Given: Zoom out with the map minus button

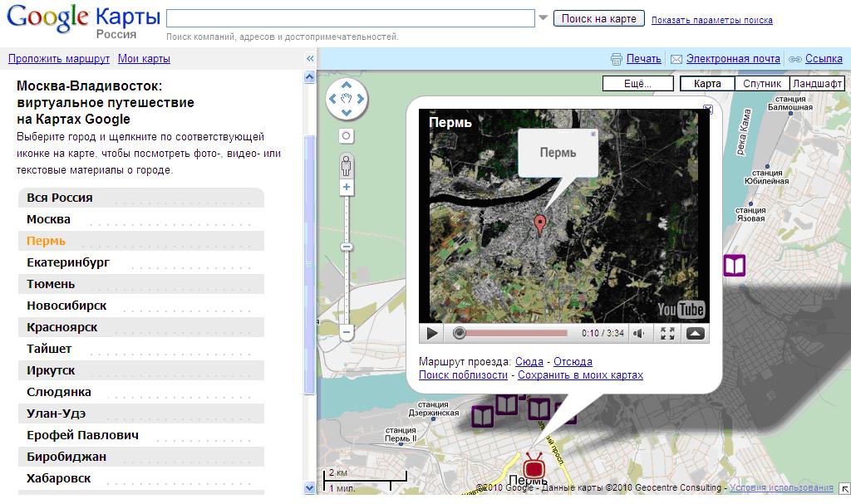Looking at the screenshot, I should coord(347,333).
